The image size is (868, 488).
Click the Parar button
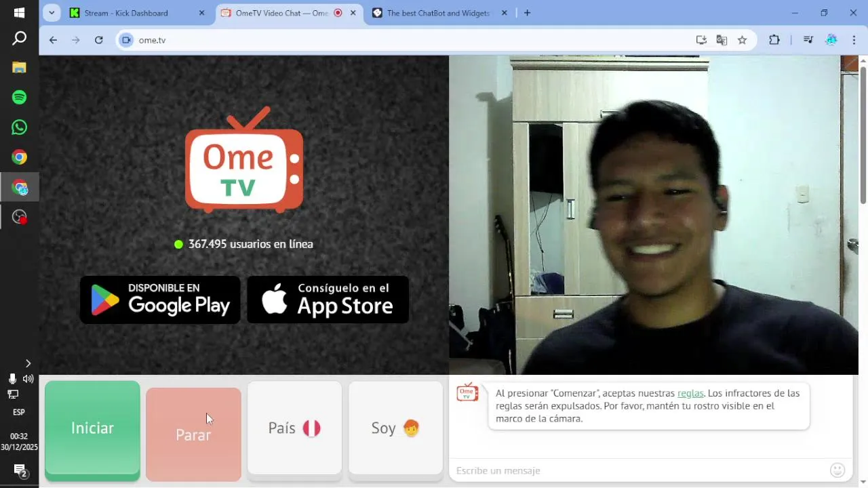pos(193,434)
